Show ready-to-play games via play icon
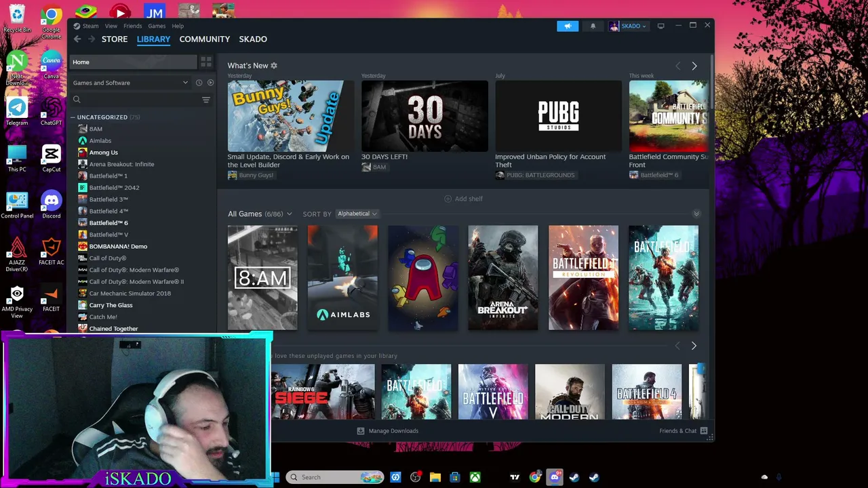The width and height of the screenshot is (868, 488). tap(210, 83)
